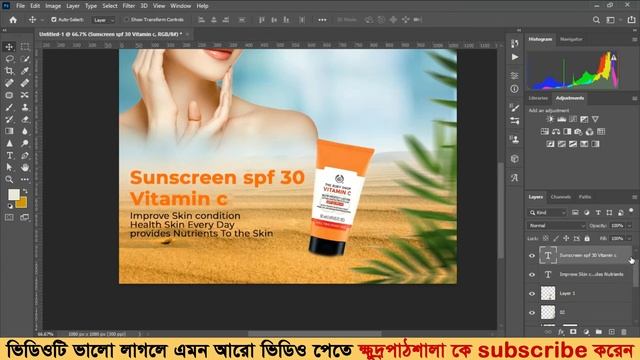Select the Horizontal Type tool

(9, 156)
